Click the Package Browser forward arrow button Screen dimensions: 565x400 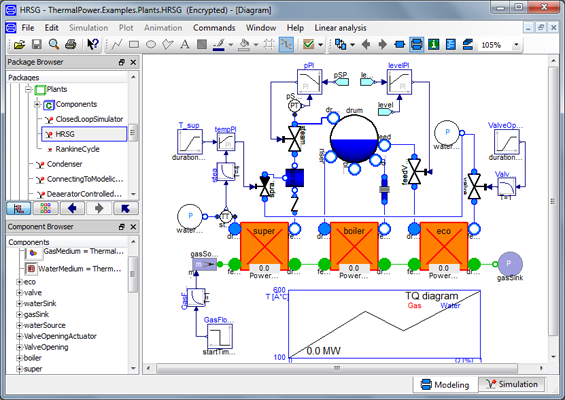(99, 208)
